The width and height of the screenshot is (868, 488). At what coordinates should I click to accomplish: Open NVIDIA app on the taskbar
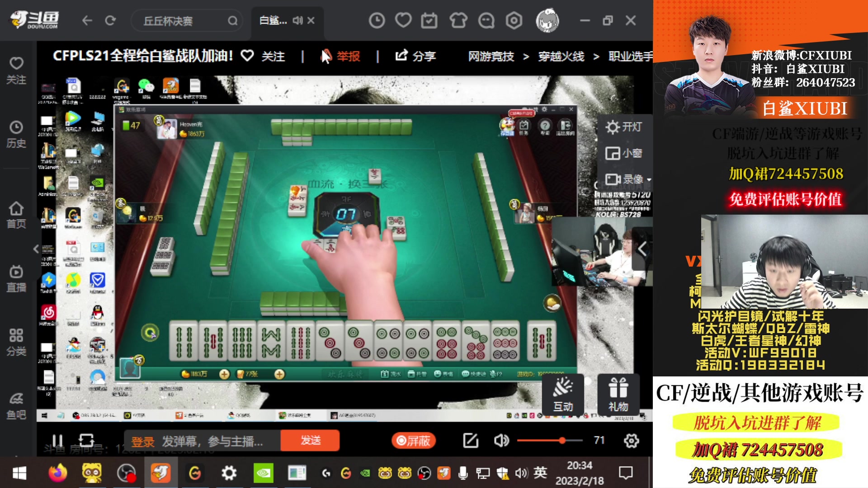(263, 473)
